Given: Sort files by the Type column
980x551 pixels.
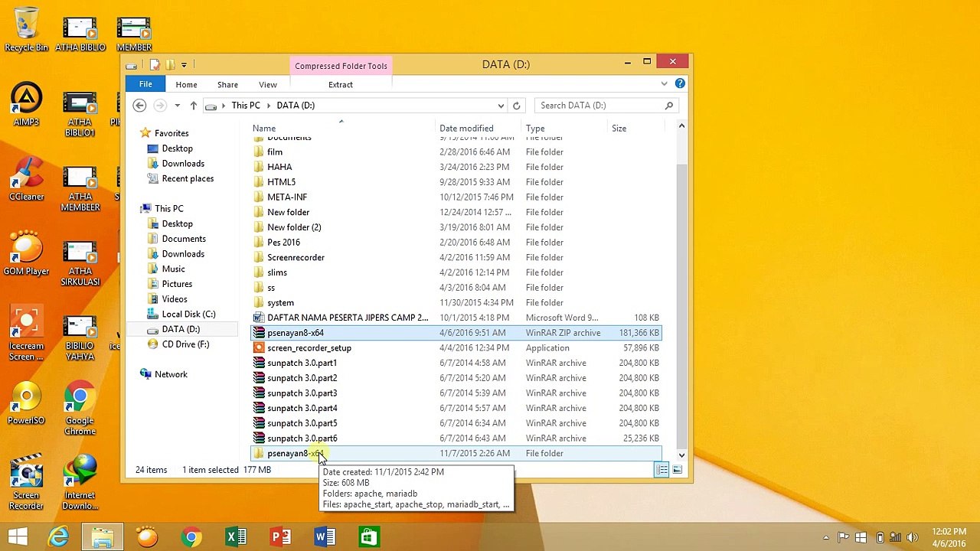Looking at the screenshot, I should [566, 129].
